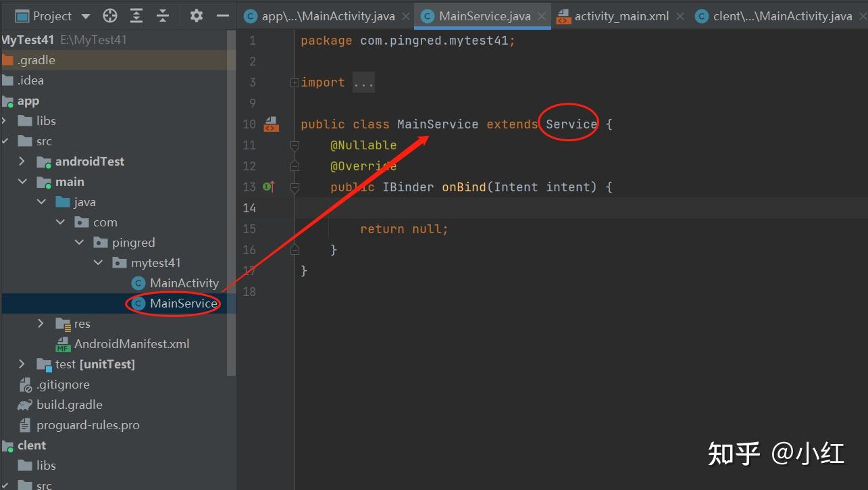Open Project panel settings gear
Image resolution: width=868 pixels, height=490 pixels.
pos(197,16)
